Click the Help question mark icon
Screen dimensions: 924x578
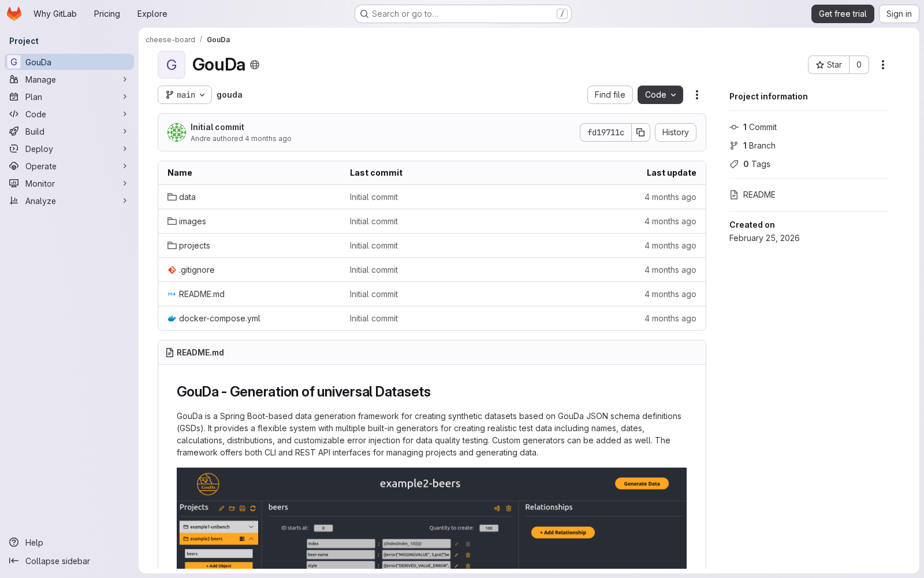tap(14, 543)
